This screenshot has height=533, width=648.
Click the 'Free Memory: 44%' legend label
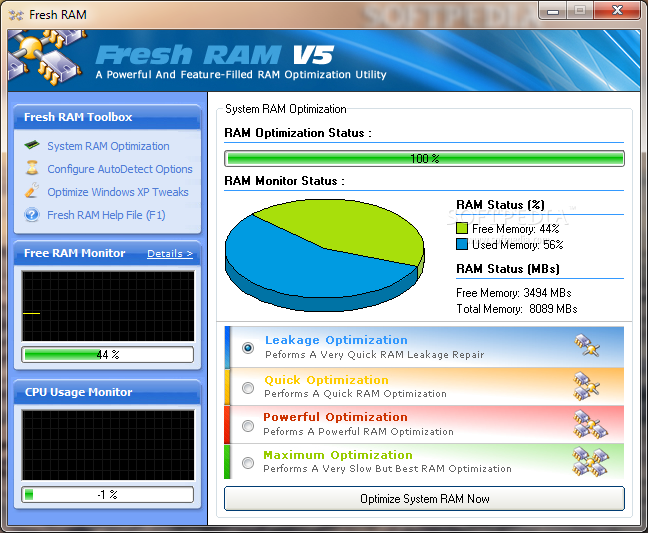point(515,229)
